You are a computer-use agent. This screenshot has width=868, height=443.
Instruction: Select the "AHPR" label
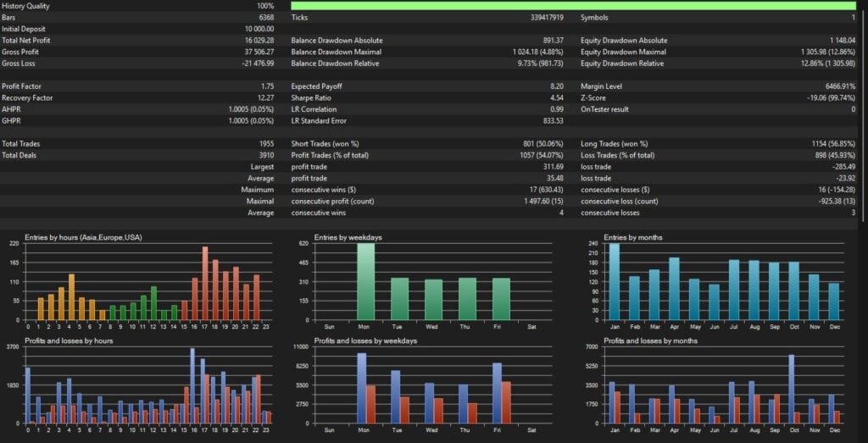pos(10,109)
